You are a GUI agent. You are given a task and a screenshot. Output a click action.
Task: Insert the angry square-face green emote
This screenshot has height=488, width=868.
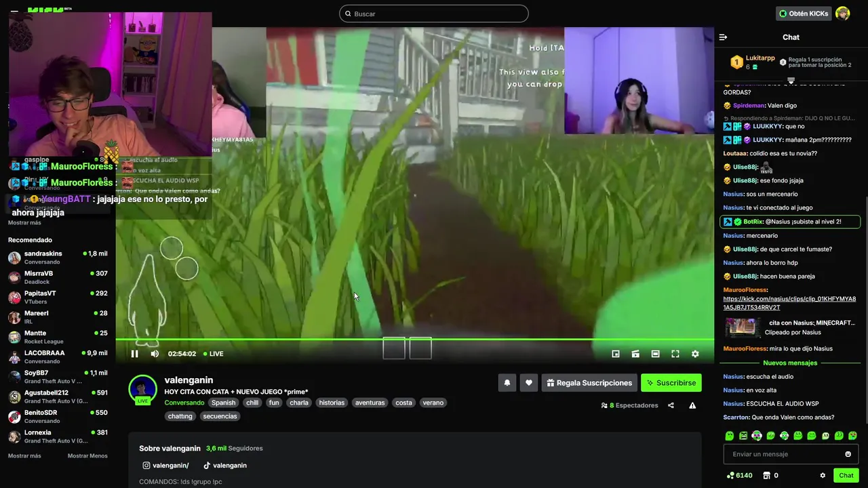point(743,436)
